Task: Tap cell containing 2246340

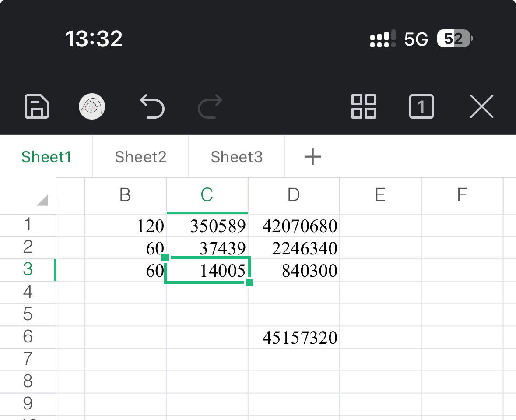Action: point(294,248)
